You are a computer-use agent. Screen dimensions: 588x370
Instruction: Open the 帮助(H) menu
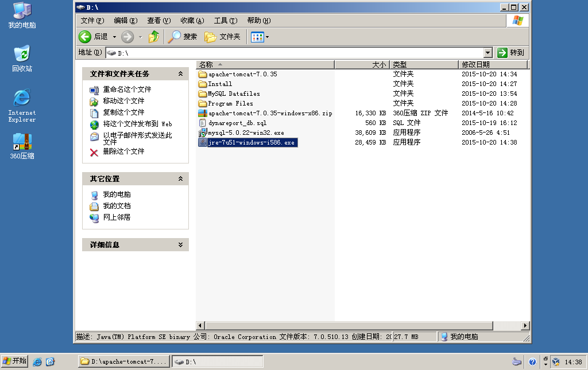(259, 21)
